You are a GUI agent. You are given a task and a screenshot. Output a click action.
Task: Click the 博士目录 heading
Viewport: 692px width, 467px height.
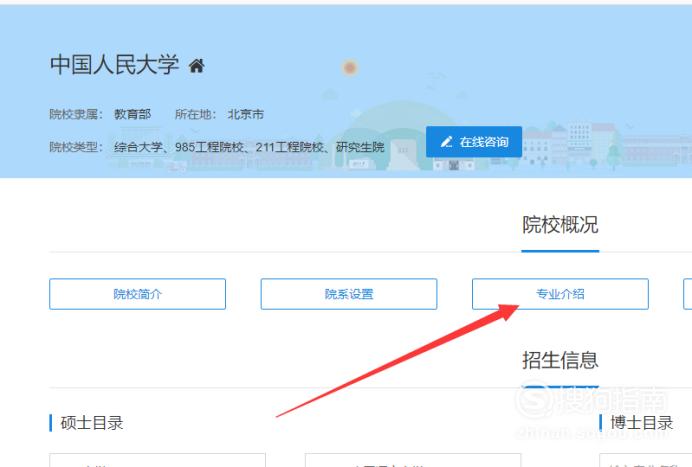click(642, 423)
